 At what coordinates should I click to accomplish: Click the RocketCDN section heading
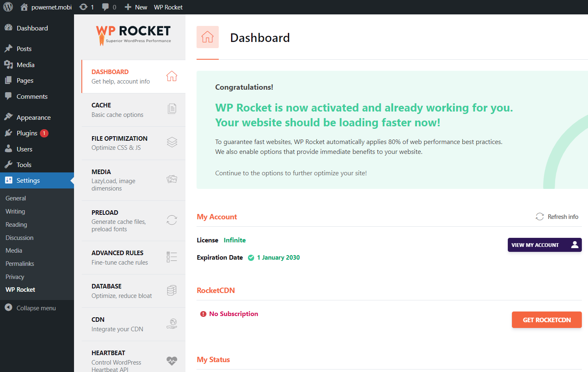(216, 290)
